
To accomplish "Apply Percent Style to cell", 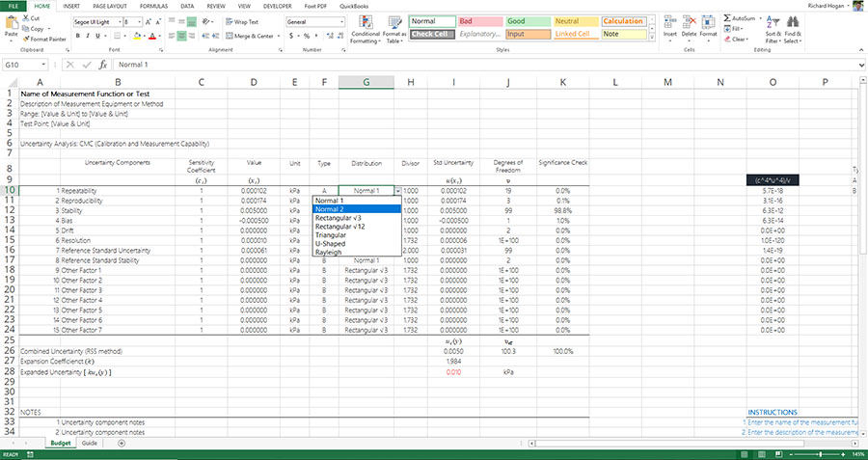I will [306, 36].
